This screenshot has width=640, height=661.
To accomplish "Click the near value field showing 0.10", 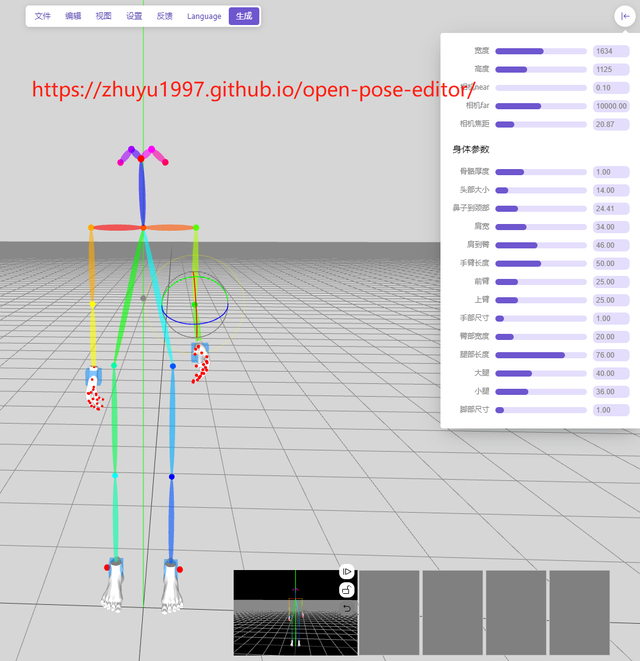I will click(x=611, y=88).
